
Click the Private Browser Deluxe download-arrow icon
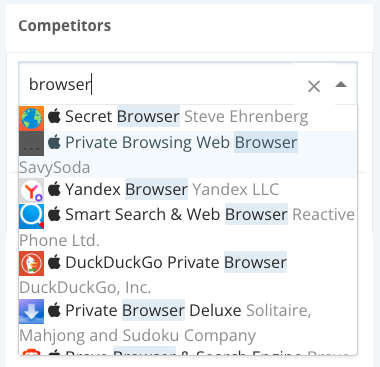pos(31,311)
